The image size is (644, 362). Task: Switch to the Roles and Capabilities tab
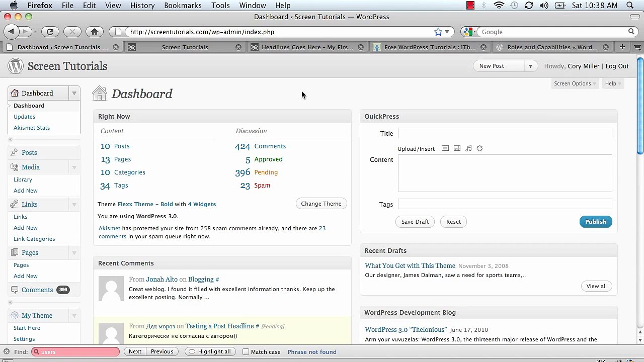coord(552,47)
